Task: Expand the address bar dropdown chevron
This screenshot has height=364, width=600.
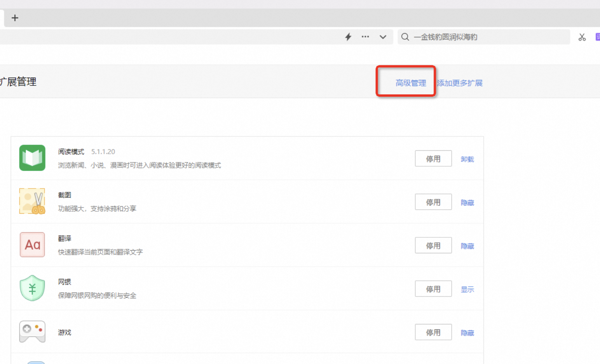Action: pos(383,37)
